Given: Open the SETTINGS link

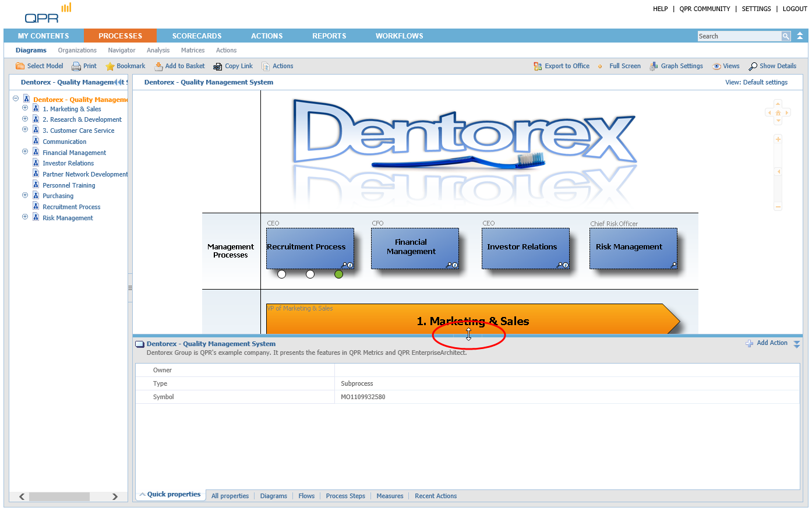Looking at the screenshot, I should (x=756, y=9).
